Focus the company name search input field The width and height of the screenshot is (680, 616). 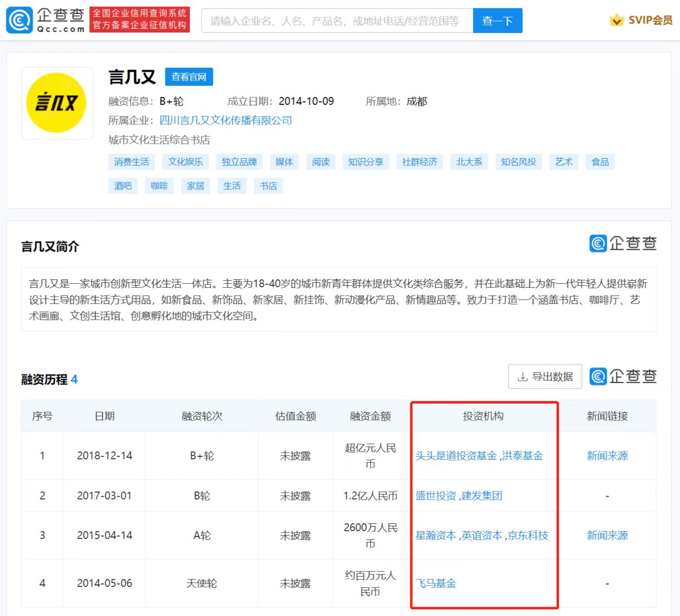click(337, 20)
